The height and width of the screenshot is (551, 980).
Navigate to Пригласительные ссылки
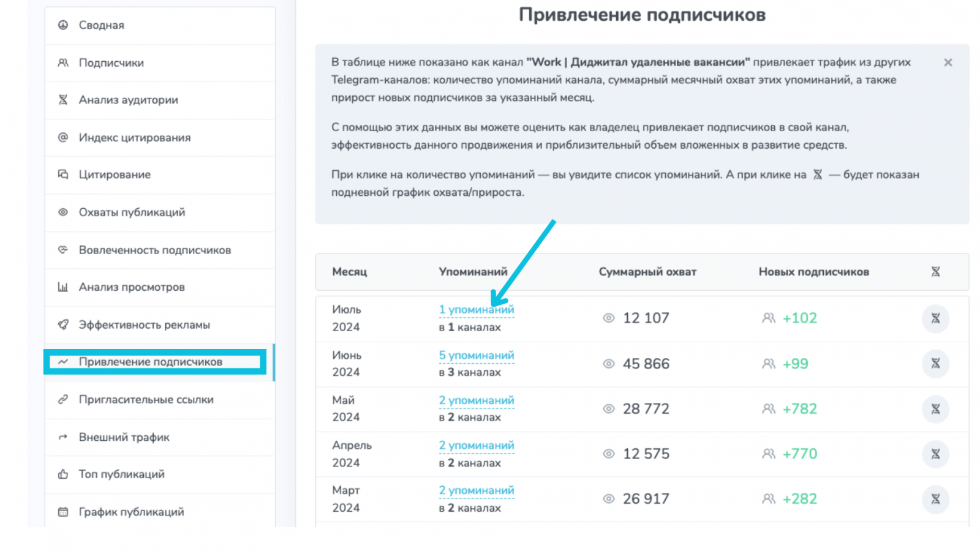click(x=146, y=400)
